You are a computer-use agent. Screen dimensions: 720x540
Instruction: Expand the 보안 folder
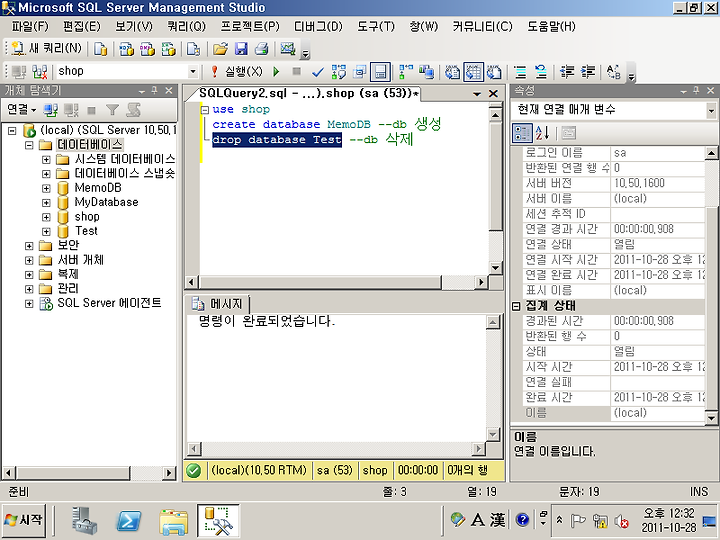click(29, 246)
